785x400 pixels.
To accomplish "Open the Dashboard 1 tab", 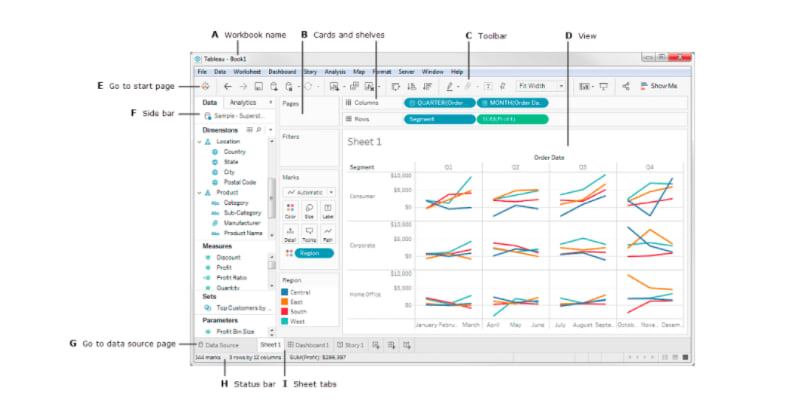I will 308,345.
